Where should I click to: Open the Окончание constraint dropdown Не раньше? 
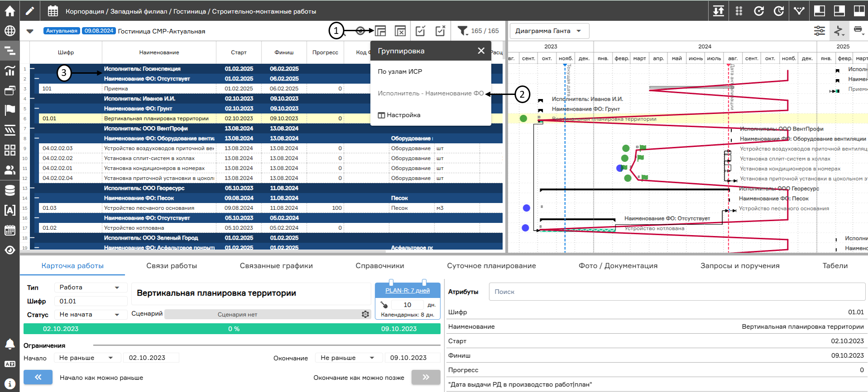(348, 358)
